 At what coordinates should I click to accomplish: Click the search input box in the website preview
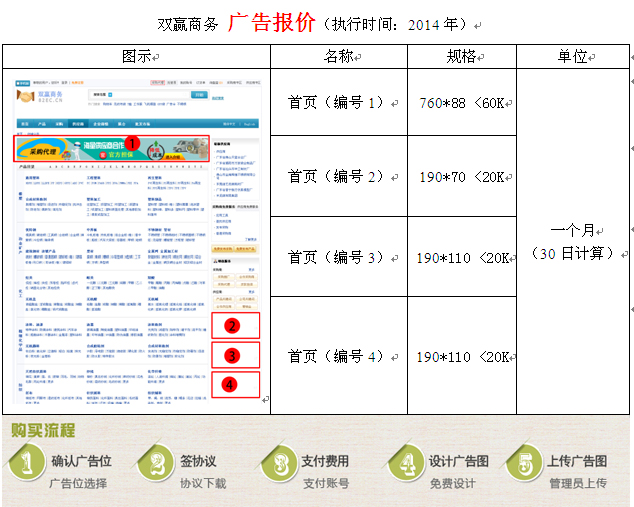coord(139,95)
